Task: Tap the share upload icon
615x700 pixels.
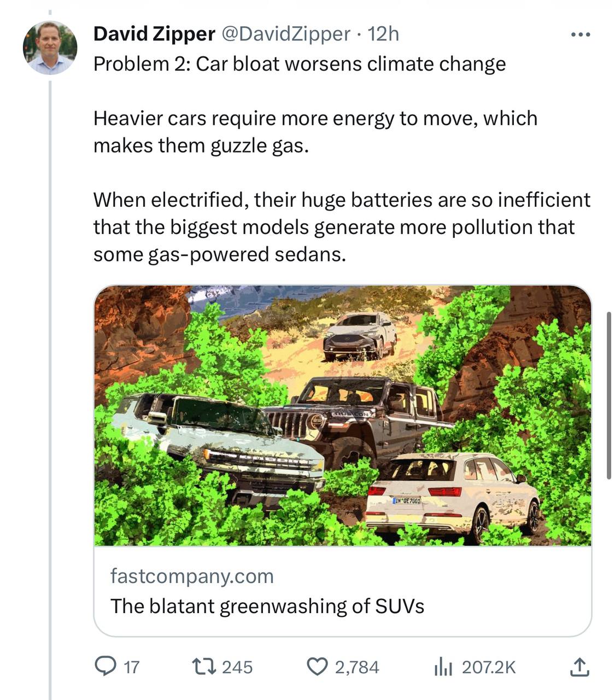Action: [579, 667]
